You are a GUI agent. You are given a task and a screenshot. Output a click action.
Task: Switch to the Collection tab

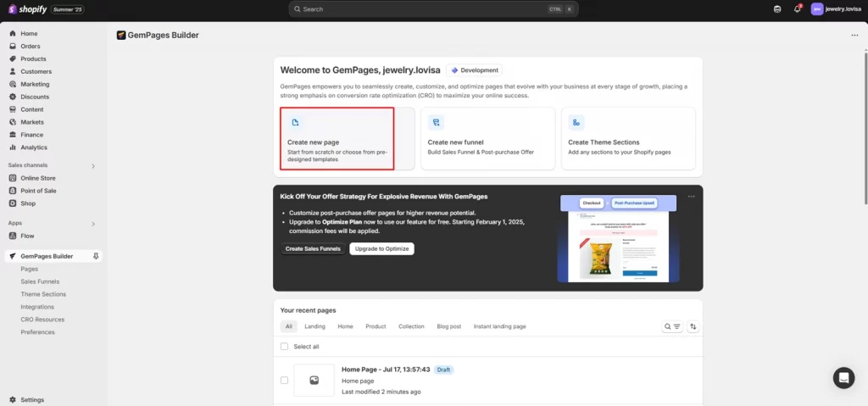coord(411,327)
